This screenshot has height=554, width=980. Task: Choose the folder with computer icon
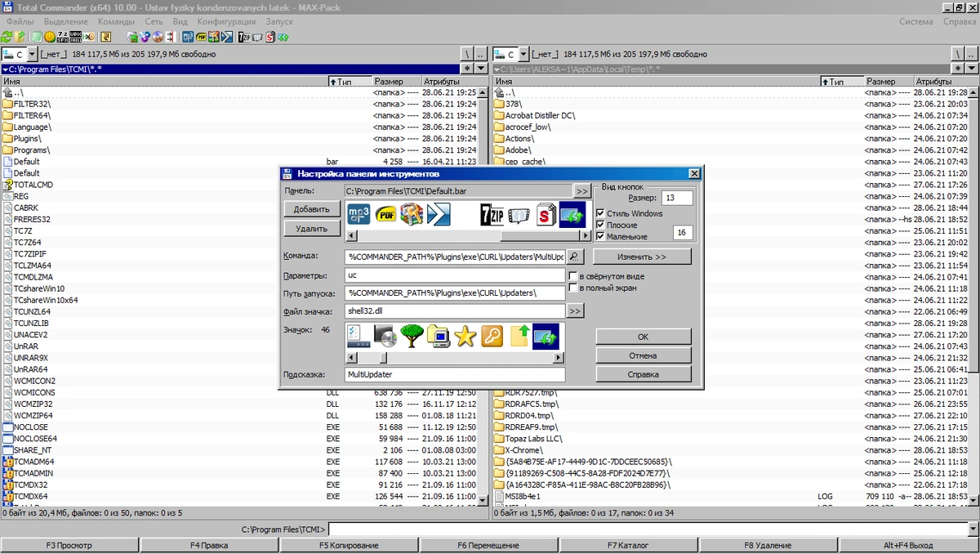click(439, 336)
